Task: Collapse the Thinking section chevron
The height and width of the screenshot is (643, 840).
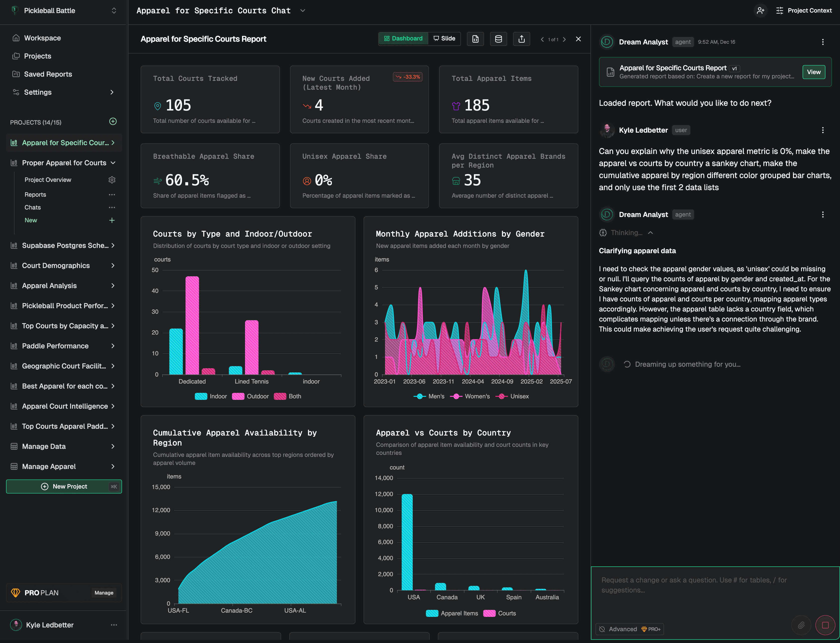Action: (x=650, y=233)
